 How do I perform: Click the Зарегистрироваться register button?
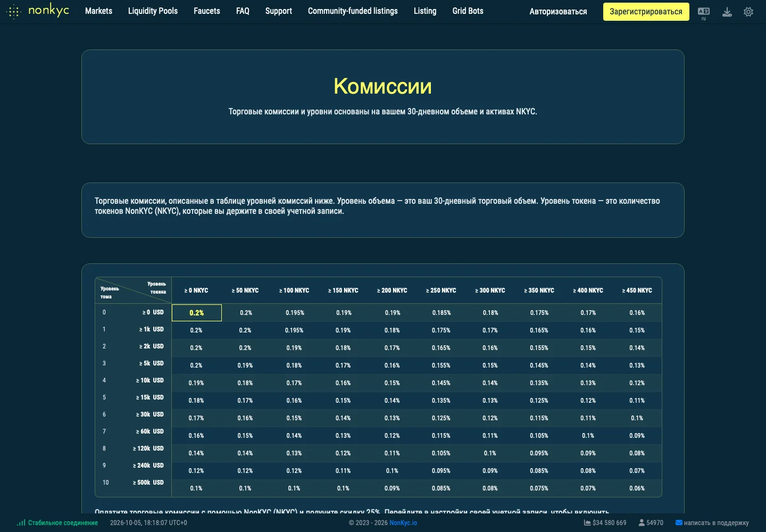point(646,12)
